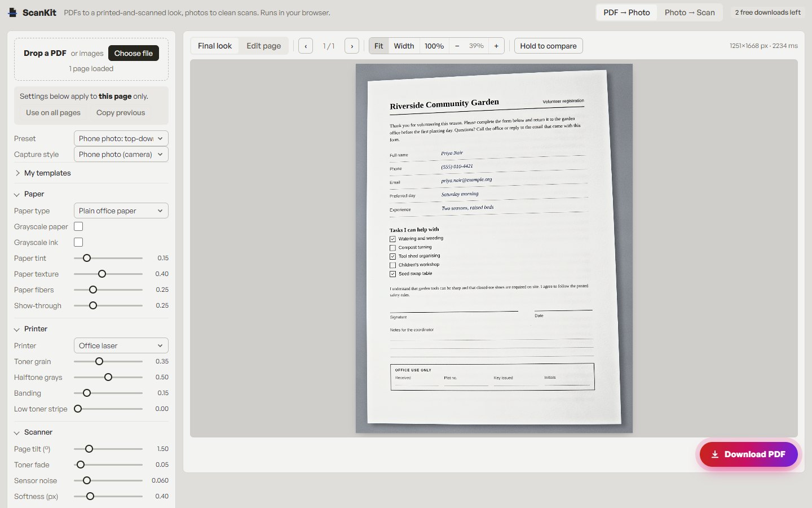Switch to Photo → Scan mode
This screenshot has height=508, width=812.
[x=690, y=12]
